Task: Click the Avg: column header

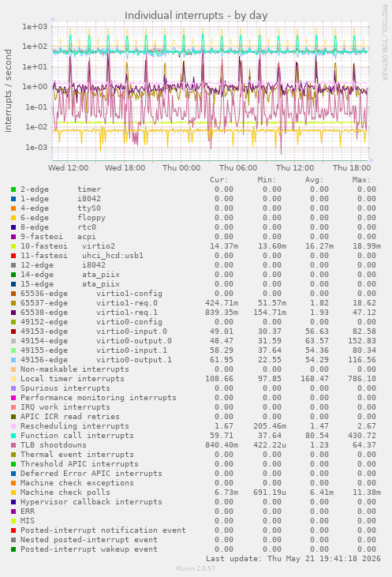Action: point(314,180)
